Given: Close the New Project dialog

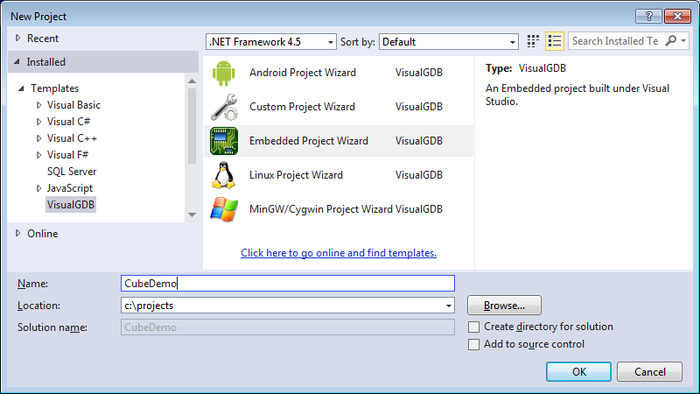Looking at the screenshot, I should (677, 17).
